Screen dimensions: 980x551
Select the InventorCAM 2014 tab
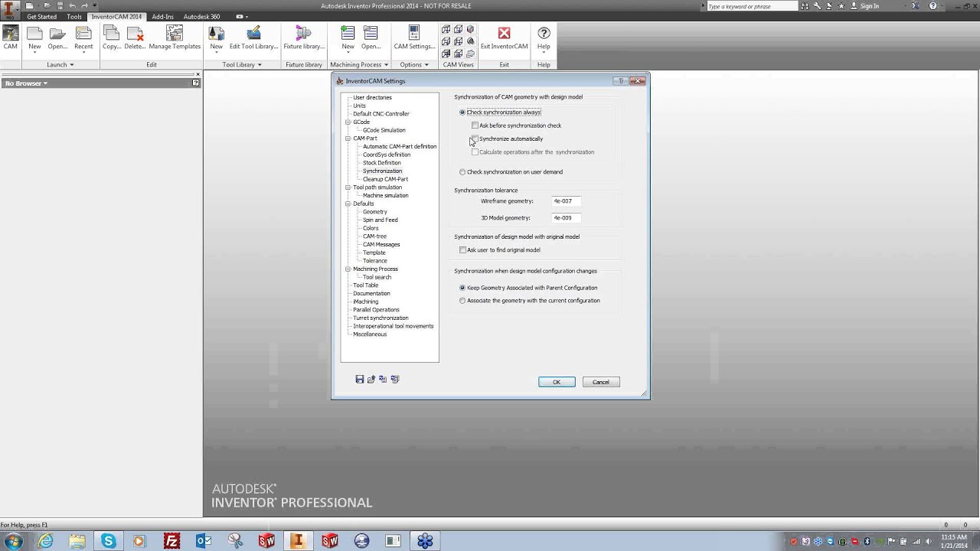116,17
